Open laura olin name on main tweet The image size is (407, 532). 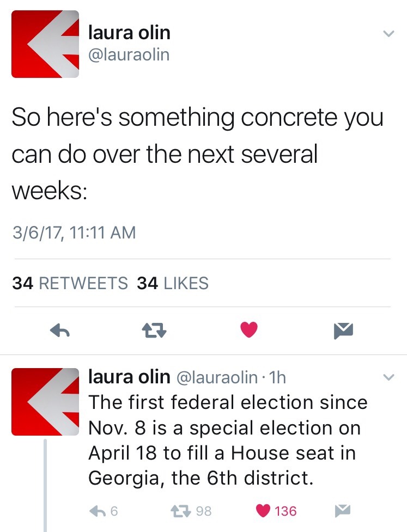(x=129, y=33)
